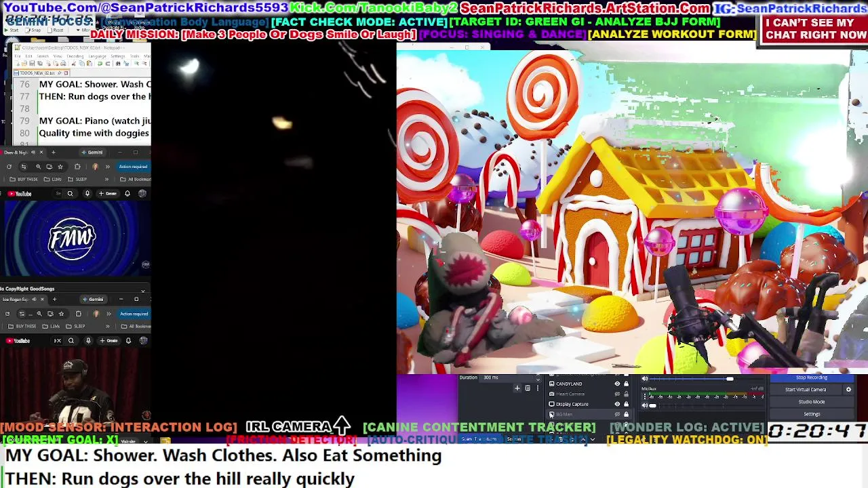Open Notepad++ File menu

click(18, 56)
